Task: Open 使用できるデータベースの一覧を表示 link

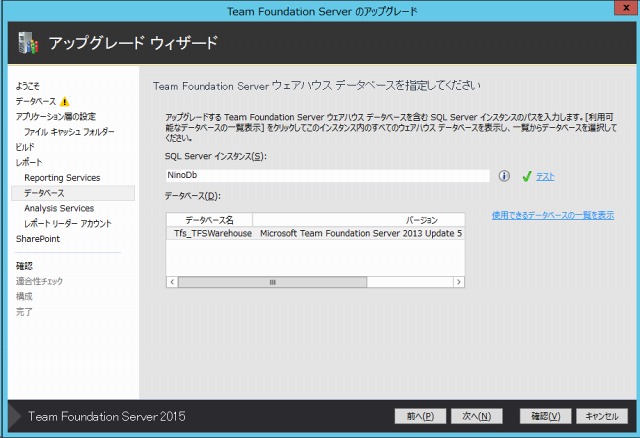Action: tap(553, 215)
